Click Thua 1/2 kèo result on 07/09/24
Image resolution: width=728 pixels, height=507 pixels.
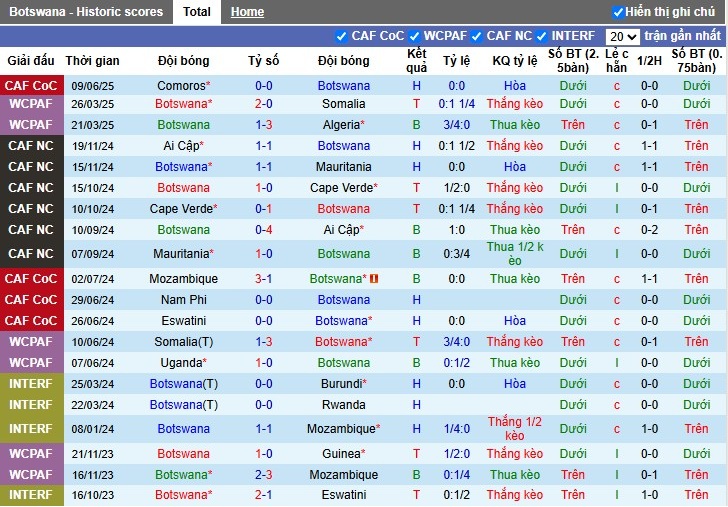[515, 254]
